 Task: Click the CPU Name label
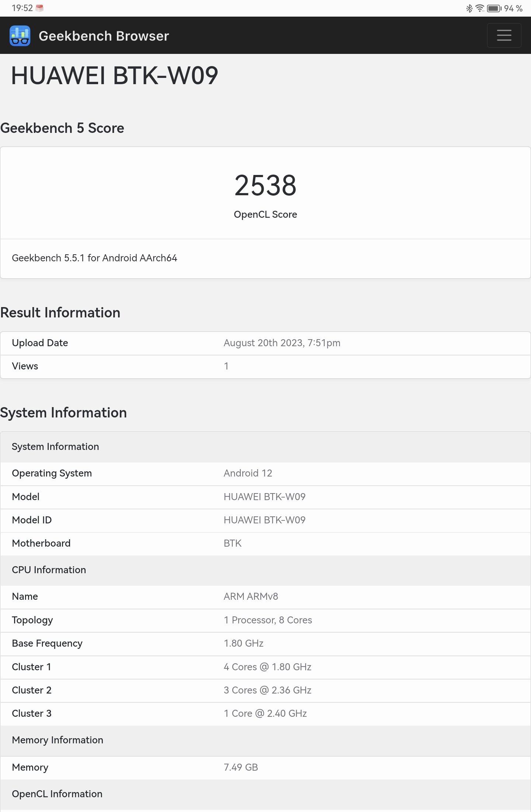25,596
